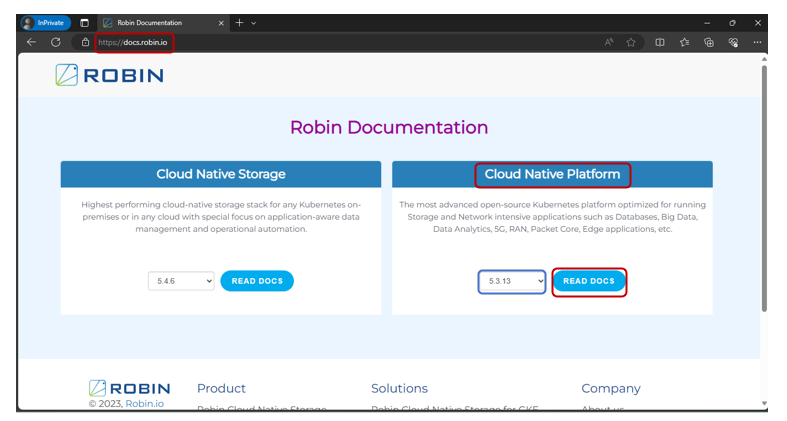Close the Robin Documentation tab
This screenshot has width=787, height=421.
click(221, 23)
